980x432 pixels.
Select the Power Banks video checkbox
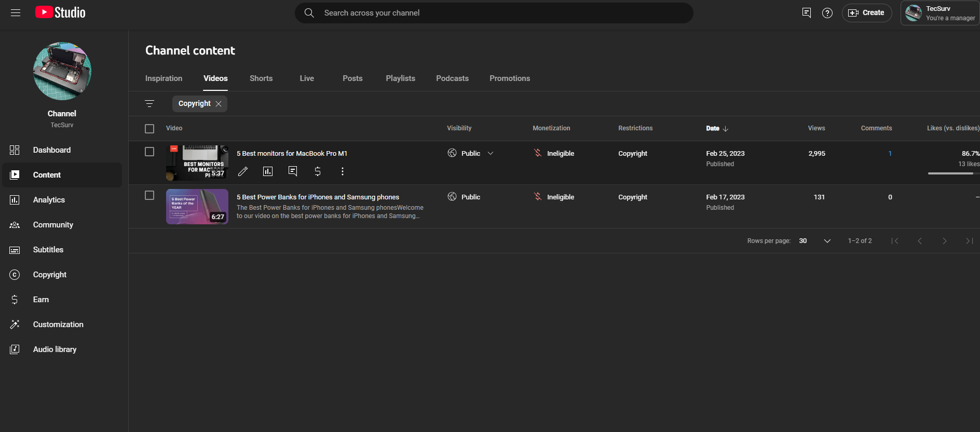149,195
